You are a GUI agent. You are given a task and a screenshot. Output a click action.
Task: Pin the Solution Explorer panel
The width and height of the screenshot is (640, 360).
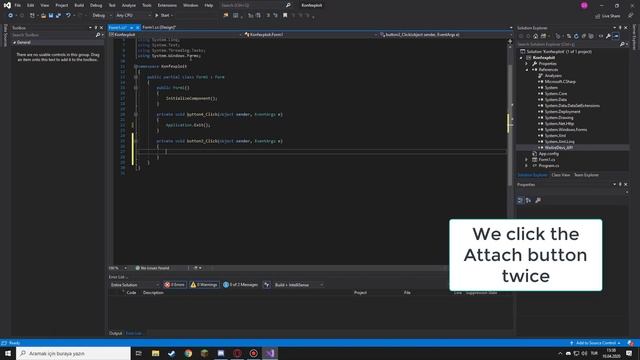620,28
